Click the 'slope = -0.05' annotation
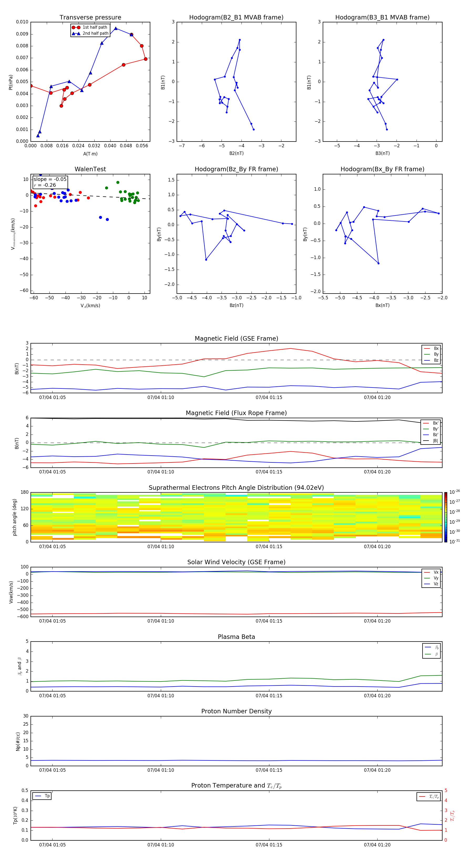473x868 pixels. [50, 179]
